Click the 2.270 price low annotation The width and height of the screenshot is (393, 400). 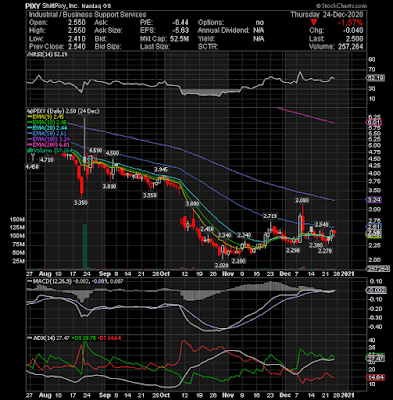click(325, 251)
